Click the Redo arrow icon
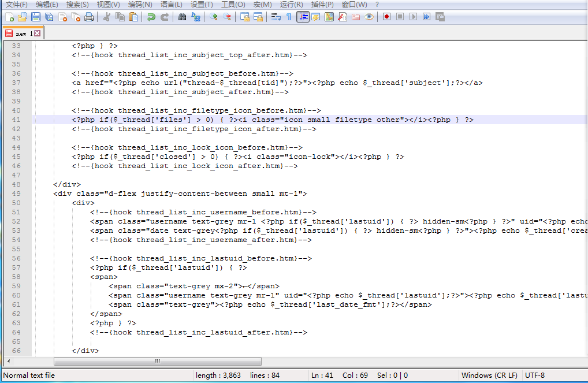 point(164,17)
